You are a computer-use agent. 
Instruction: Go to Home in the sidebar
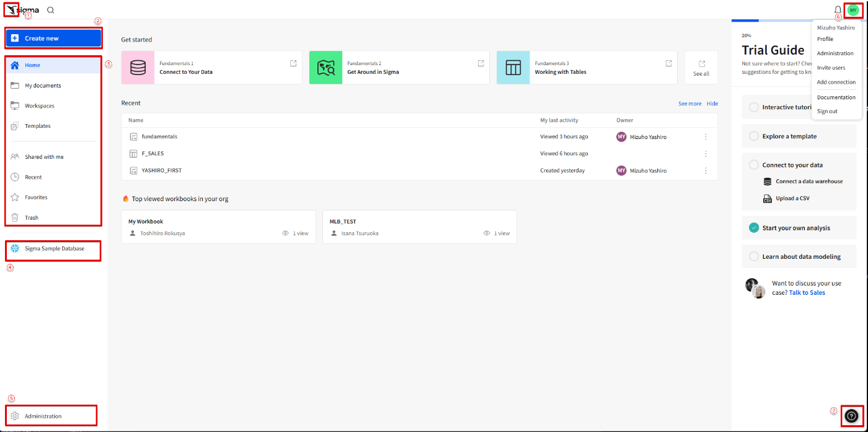click(x=53, y=65)
